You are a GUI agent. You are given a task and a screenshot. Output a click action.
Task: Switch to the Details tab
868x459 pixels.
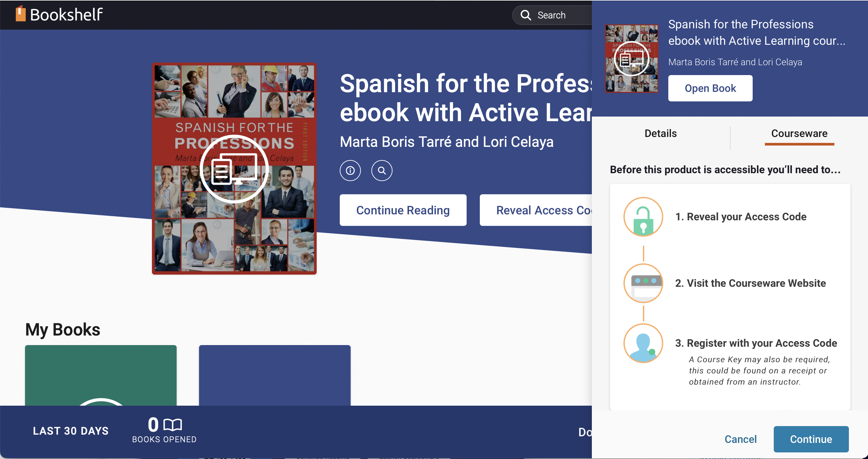point(660,133)
